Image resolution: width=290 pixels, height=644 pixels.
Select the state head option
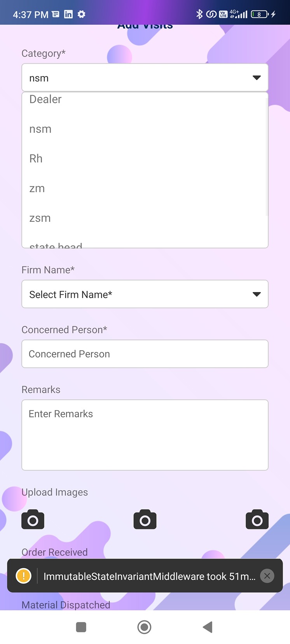[56, 245]
